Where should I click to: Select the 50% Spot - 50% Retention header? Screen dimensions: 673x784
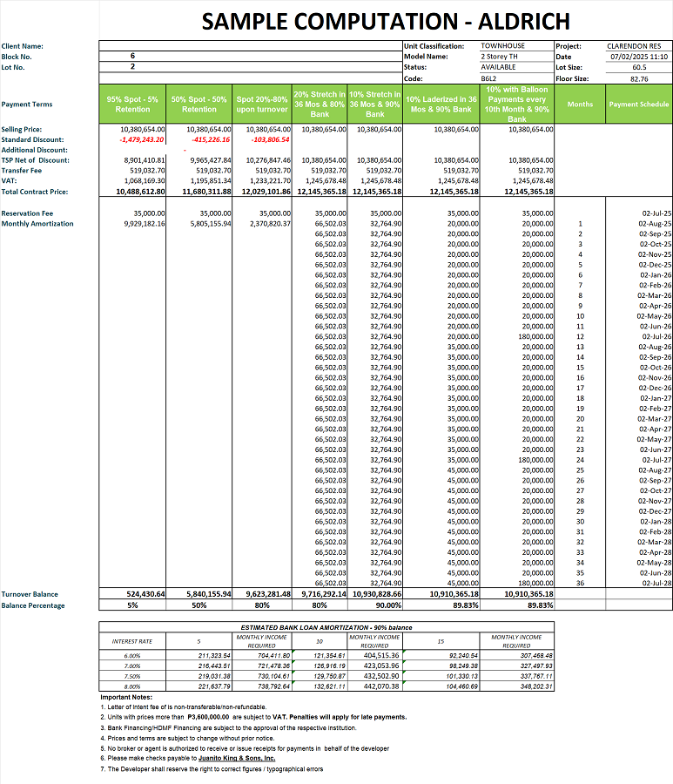pyautogui.click(x=199, y=105)
